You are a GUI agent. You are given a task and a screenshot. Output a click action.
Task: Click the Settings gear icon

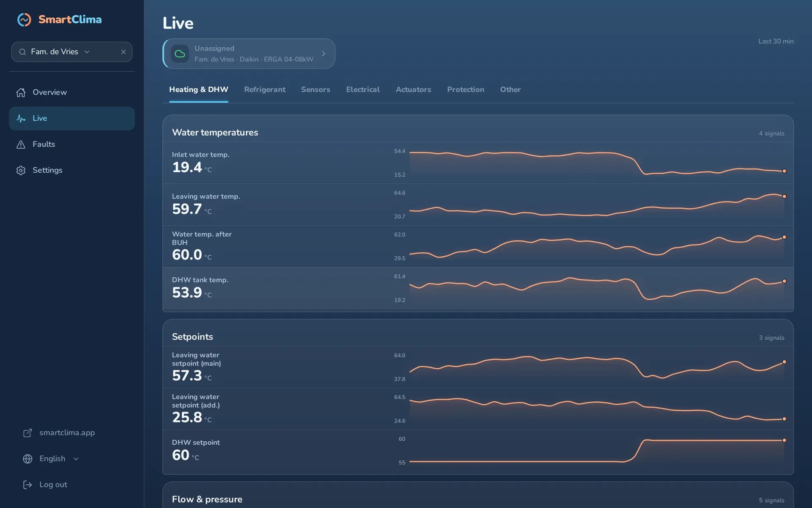pyautogui.click(x=21, y=170)
